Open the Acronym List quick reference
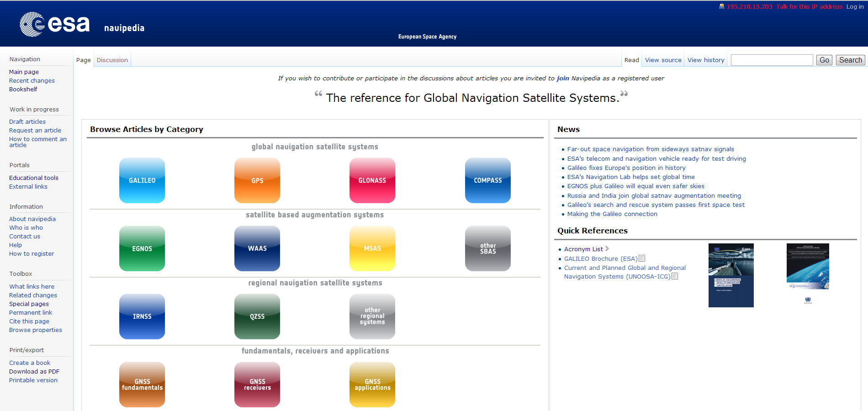The width and height of the screenshot is (868, 411). click(x=583, y=249)
